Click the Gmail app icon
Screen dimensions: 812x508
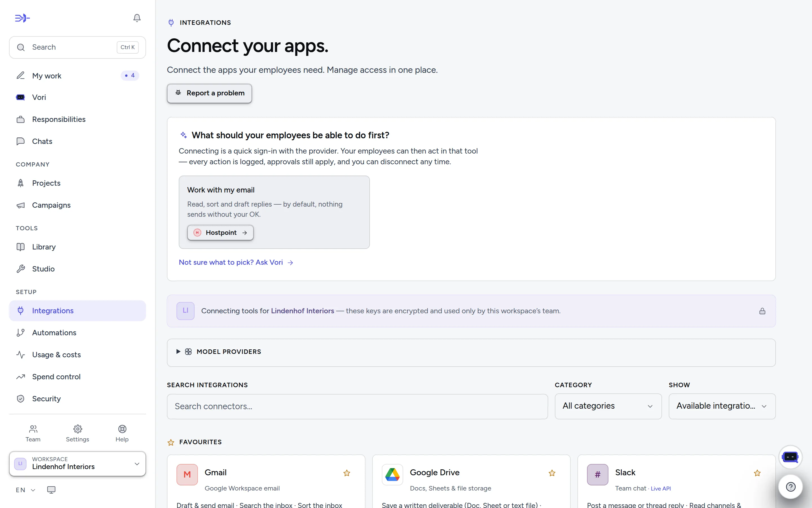pos(187,474)
